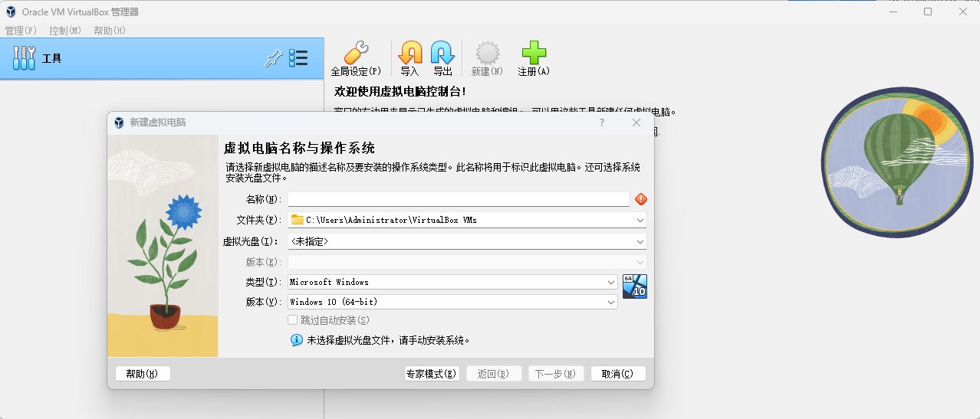Open the 控制 menu
980x419 pixels.
click(x=65, y=31)
